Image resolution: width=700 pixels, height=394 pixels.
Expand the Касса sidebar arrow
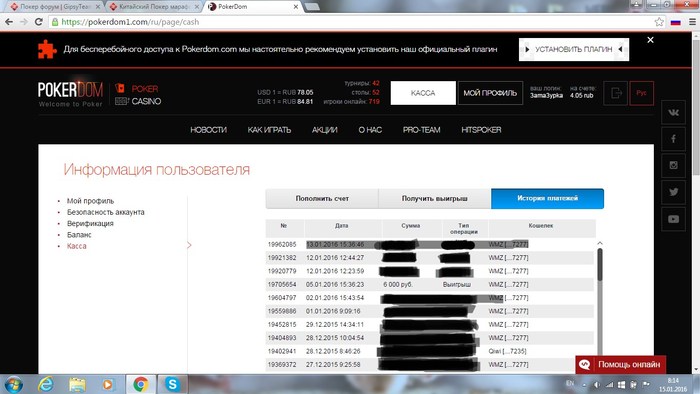click(x=189, y=245)
